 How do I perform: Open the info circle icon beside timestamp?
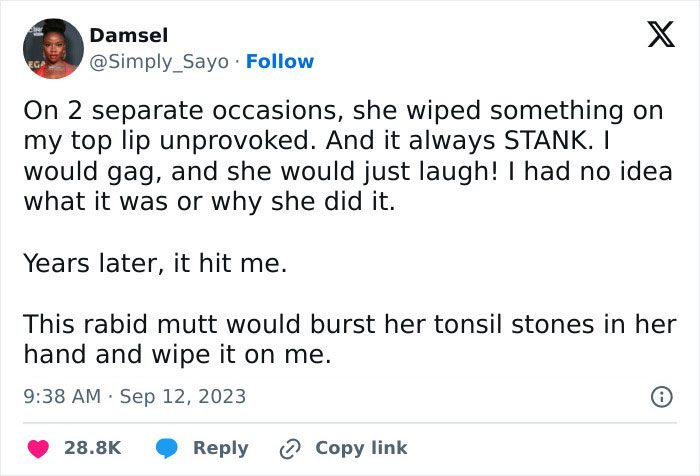661,397
